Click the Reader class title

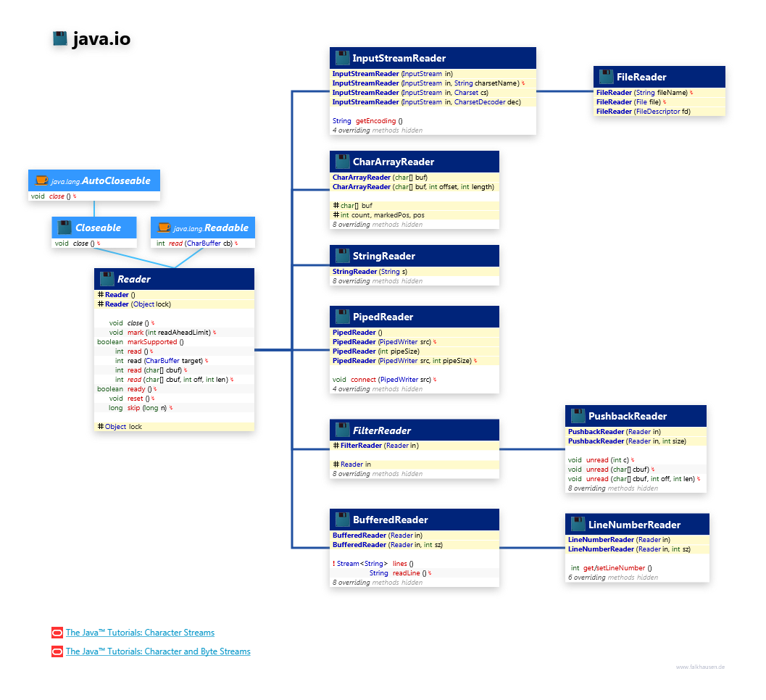pyautogui.click(x=134, y=279)
